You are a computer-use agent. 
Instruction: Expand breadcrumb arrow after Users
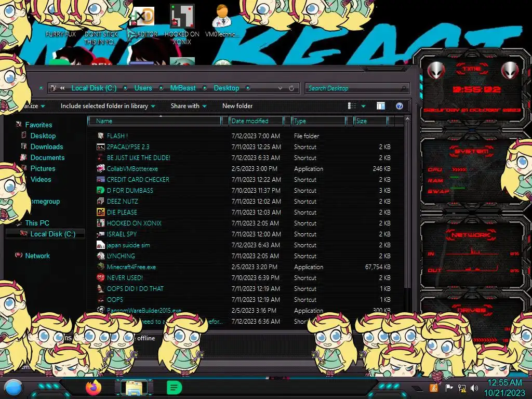click(x=161, y=88)
